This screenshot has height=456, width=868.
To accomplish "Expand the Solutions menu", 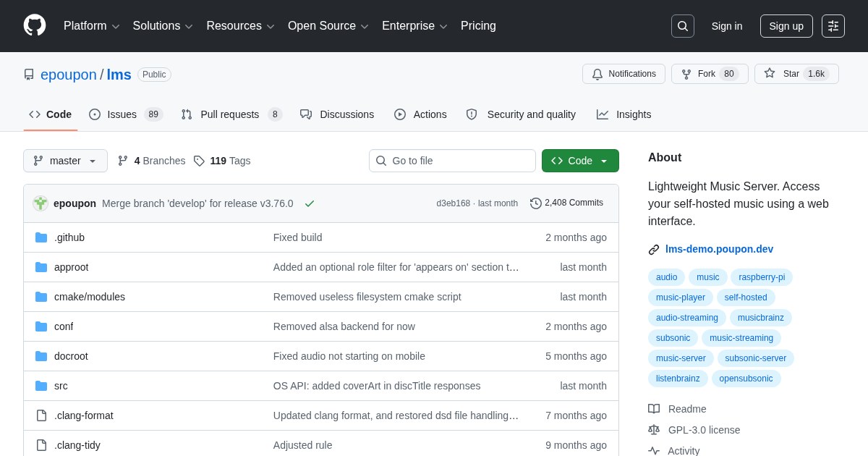I will tap(163, 26).
